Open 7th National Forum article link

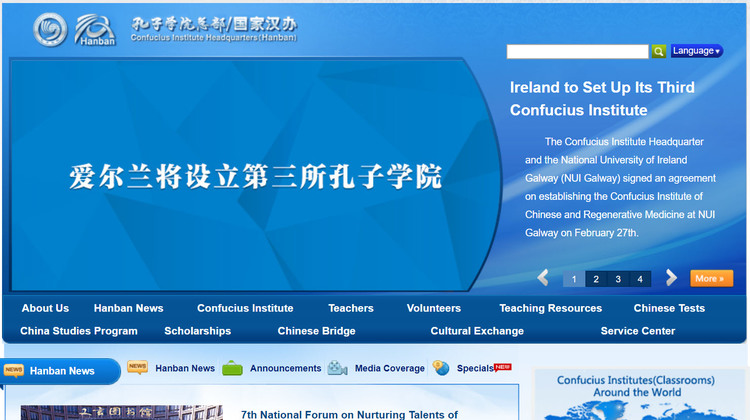(x=349, y=414)
